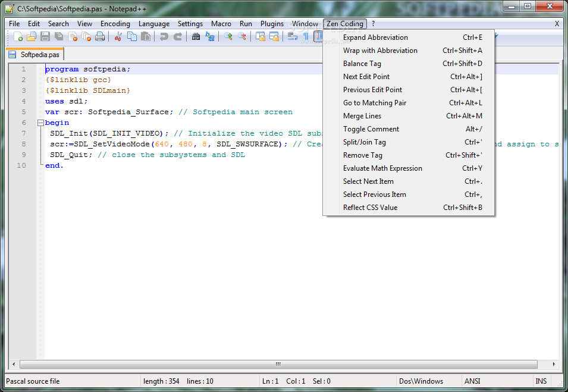Image resolution: width=568 pixels, height=392 pixels.
Task: Click the Synchronize Vertical Scrolling icon
Action: [x=260, y=37]
